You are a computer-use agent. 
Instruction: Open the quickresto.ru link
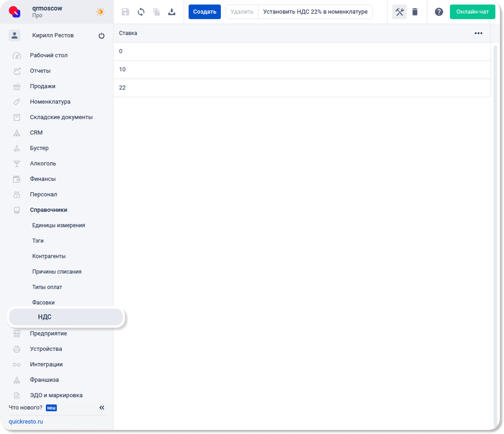[26, 422]
